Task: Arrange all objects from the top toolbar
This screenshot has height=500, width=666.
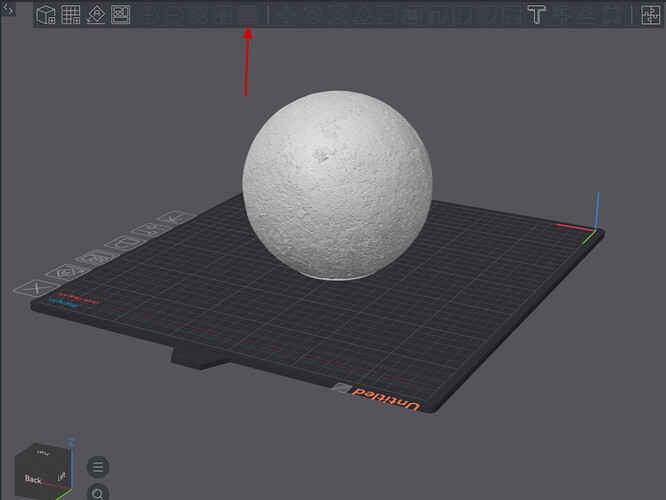Action: click(x=121, y=15)
